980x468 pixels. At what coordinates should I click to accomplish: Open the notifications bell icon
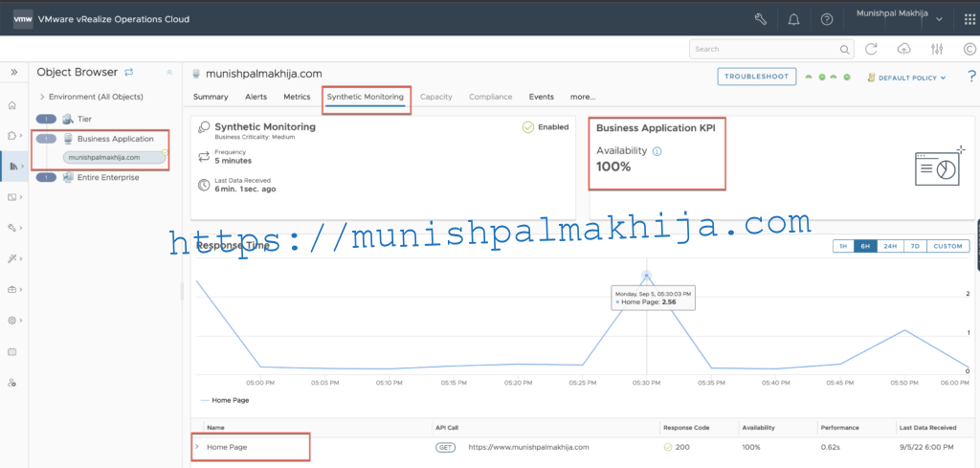pyautogui.click(x=793, y=19)
